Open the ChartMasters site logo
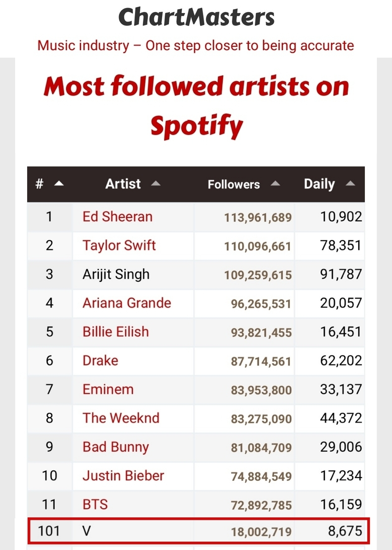The width and height of the screenshot is (392, 550). pyautogui.click(x=196, y=17)
